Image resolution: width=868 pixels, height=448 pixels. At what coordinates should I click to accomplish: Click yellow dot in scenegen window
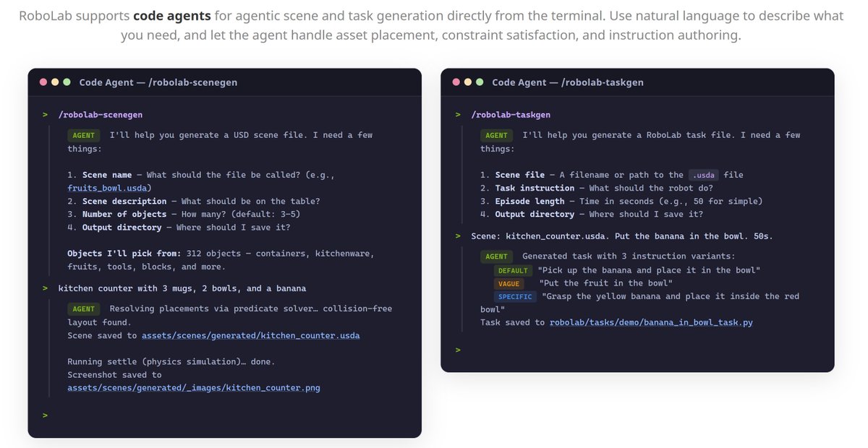pyautogui.click(x=55, y=82)
